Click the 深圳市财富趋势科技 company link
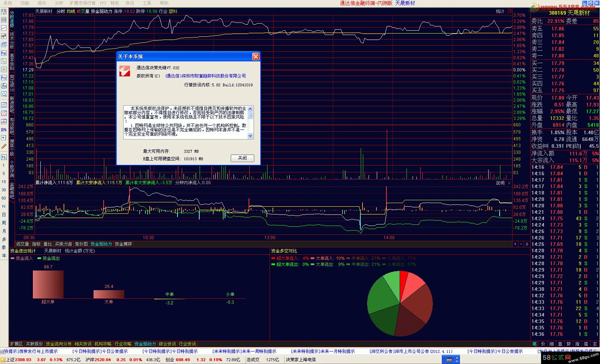This screenshot has width=600, height=364. pos(206,76)
